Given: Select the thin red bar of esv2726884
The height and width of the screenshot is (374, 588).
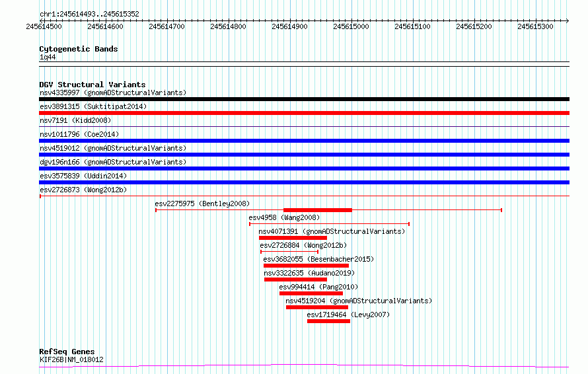Looking at the screenshot, I should click(x=289, y=252).
